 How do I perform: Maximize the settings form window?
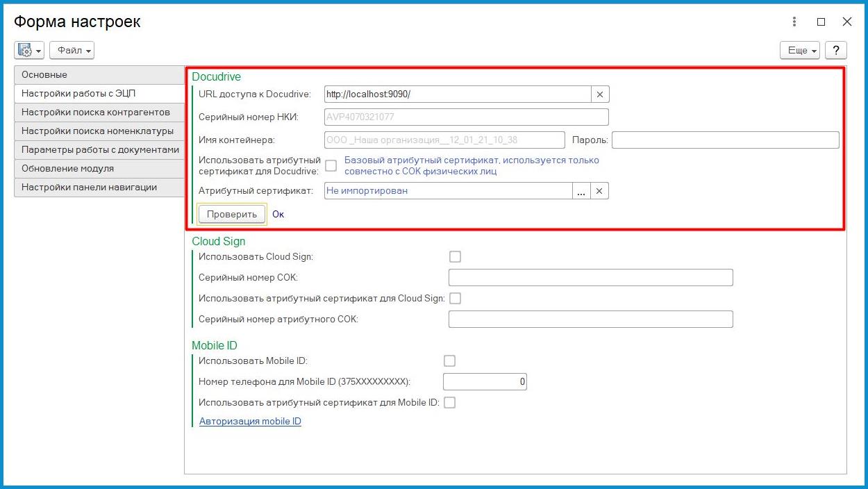(821, 22)
